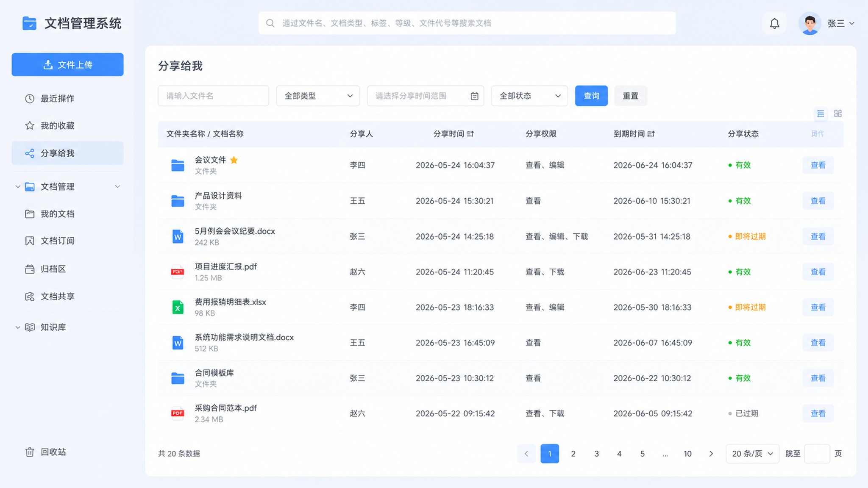The image size is (868, 488).
Task: Switch to list view icon
Action: tap(821, 114)
